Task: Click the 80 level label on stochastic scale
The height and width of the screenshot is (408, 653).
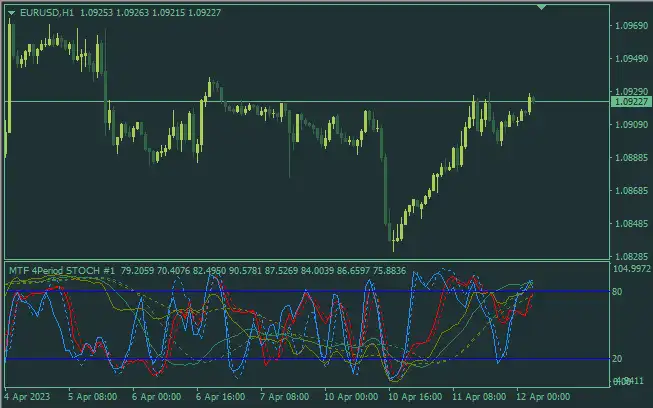Action: coord(617,291)
